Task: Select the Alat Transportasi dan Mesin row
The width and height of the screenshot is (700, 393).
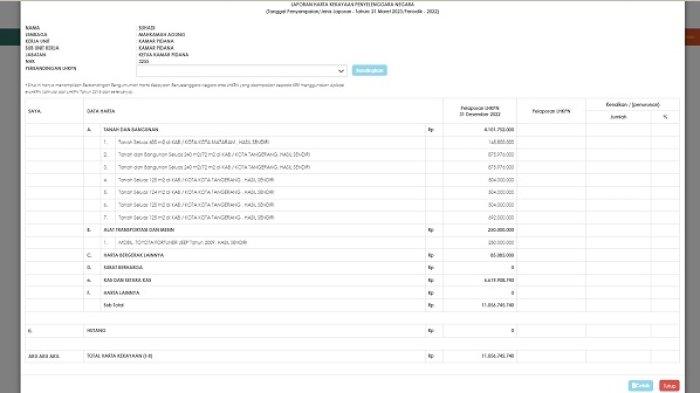Action: coord(353,230)
